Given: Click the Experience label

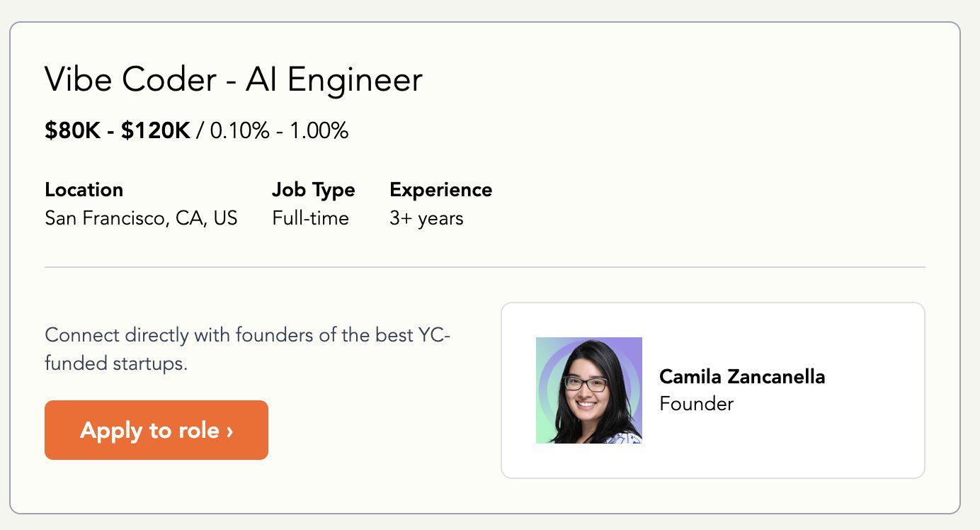Looking at the screenshot, I should tap(440, 190).
